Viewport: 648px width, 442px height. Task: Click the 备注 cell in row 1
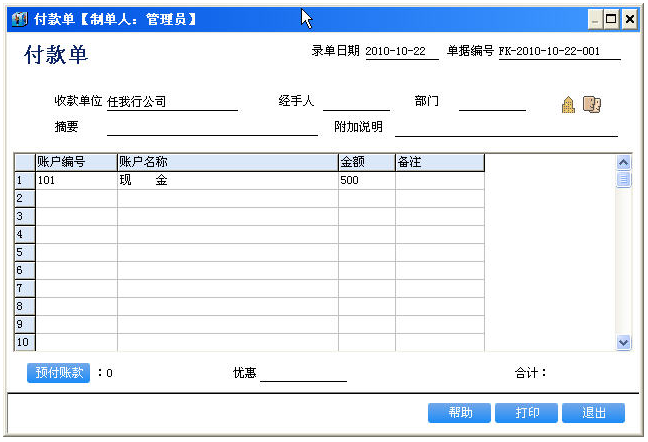[440, 181]
